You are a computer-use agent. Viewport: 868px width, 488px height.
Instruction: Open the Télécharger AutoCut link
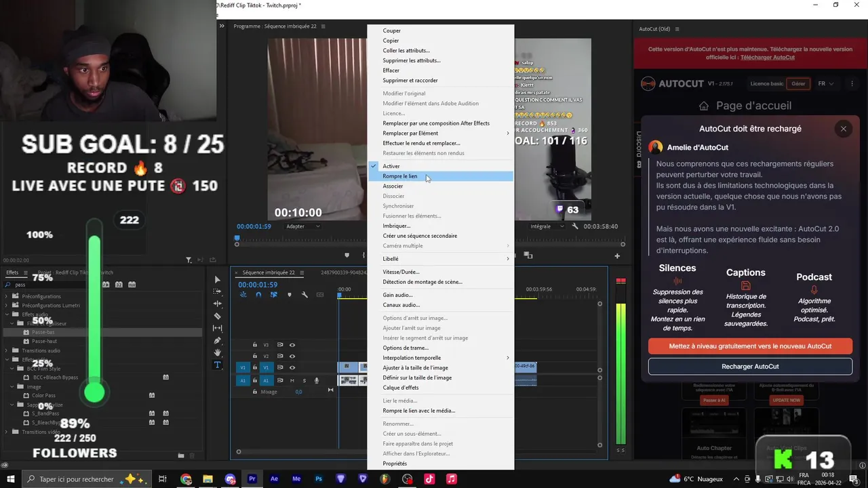coord(768,58)
